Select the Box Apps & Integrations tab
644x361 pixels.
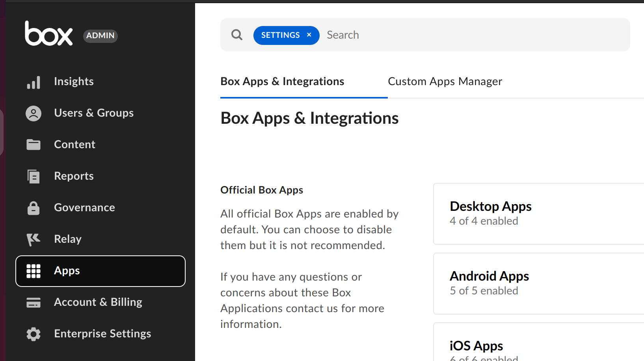(282, 82)
